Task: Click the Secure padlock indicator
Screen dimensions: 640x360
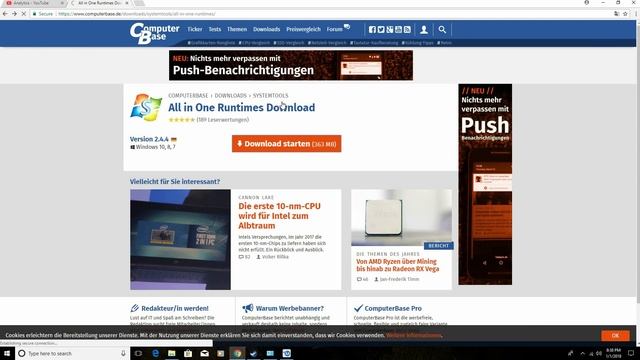Action: 43,14
